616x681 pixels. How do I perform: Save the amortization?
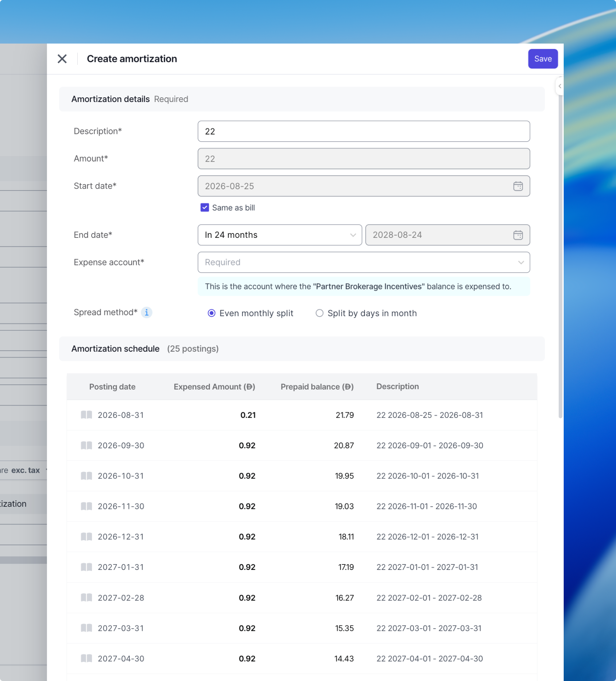pos(543,59)
